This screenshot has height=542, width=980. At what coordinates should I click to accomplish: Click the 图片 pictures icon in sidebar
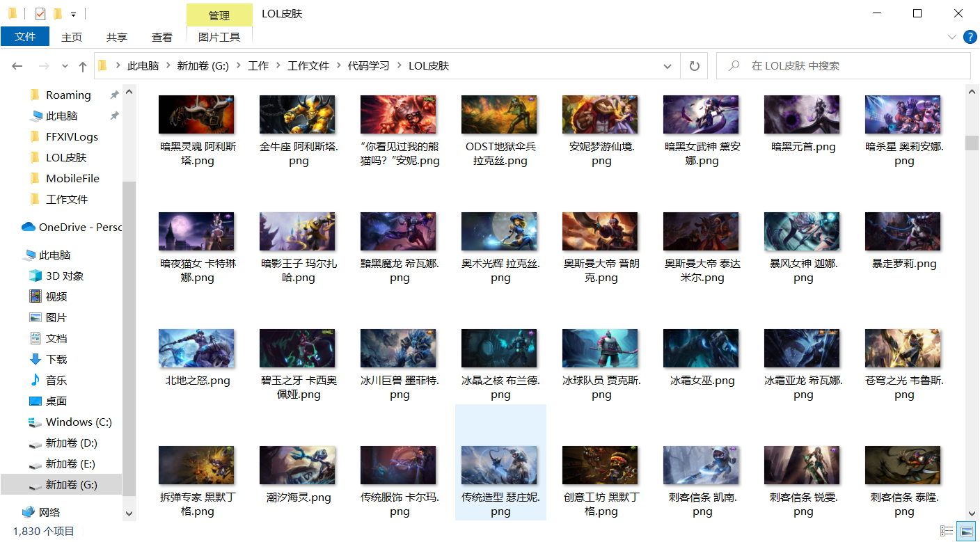35,318
